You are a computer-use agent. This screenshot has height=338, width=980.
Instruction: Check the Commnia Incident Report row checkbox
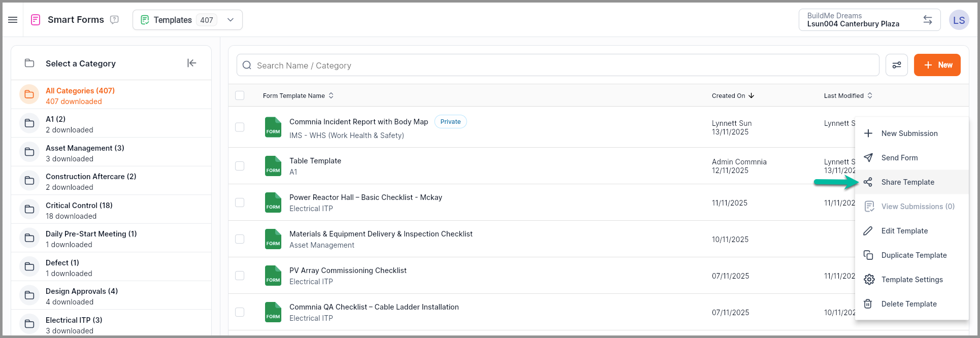pyautogui.click(x=240, y=127)
